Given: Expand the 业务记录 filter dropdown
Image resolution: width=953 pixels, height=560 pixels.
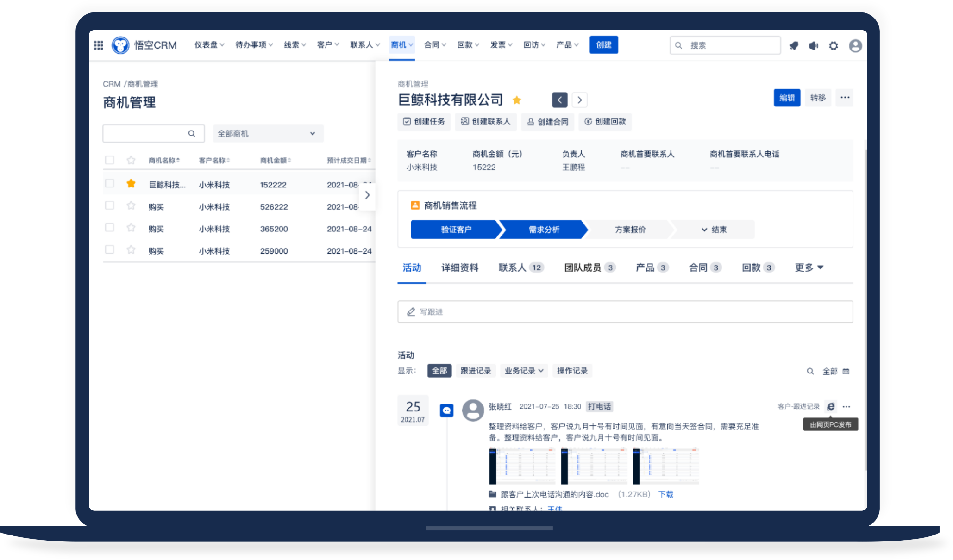Looking at the screenshot, I should coord(524,371).
